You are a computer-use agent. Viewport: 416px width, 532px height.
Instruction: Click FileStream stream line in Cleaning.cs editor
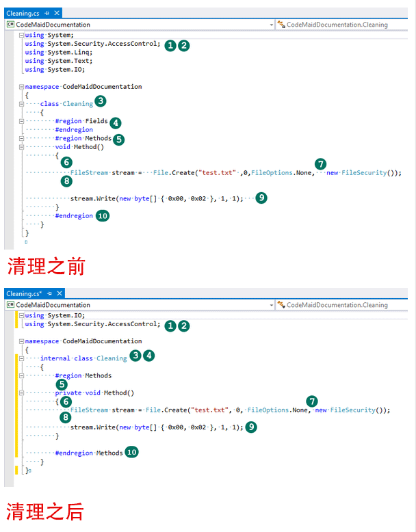point(235,173)
